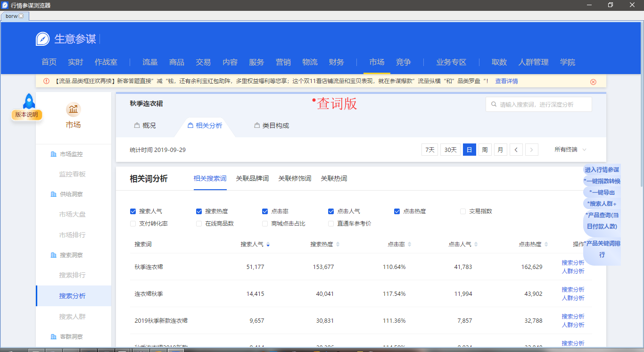Click the 查看详情 link in banner
644x352 pixels.
click(506, 81)
